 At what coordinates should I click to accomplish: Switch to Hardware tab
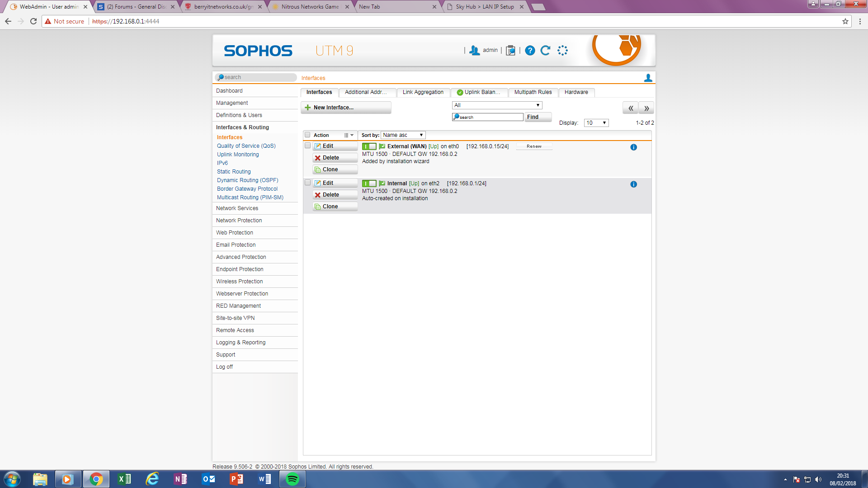click(x=576, y=92)
